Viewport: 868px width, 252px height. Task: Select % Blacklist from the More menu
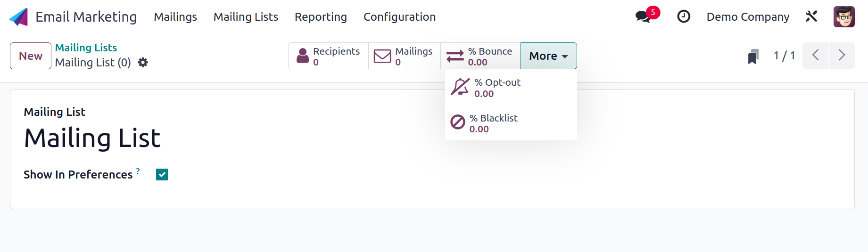pos(511,123)
